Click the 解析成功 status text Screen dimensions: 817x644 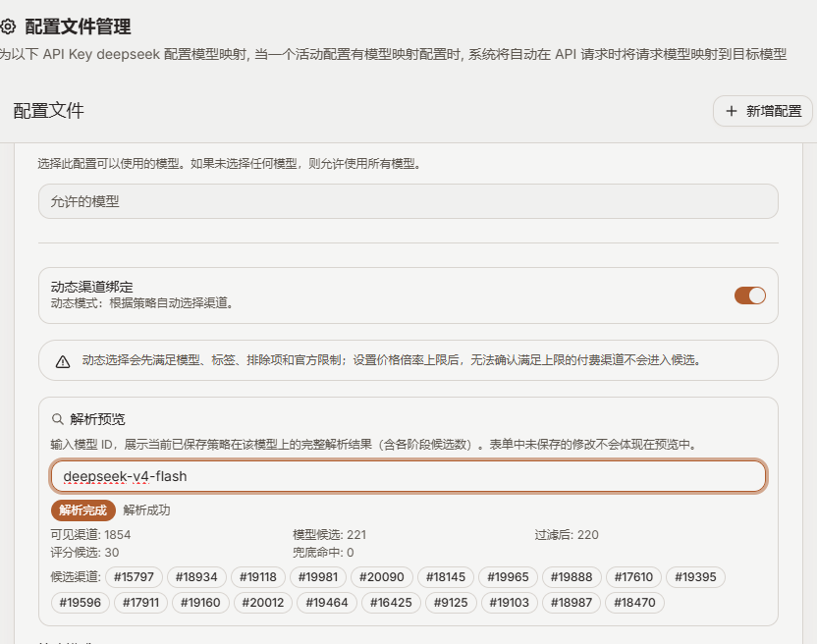click(146, 510)
